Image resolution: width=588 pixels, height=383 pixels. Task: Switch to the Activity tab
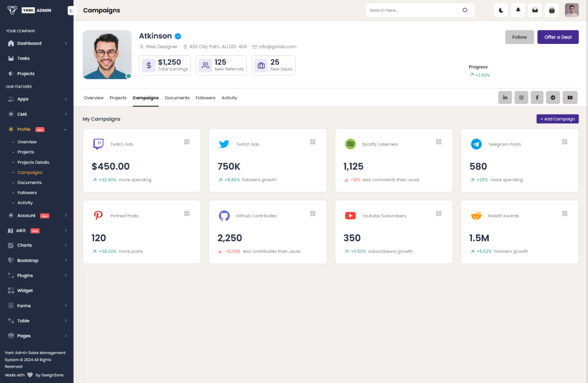(229, 98)
